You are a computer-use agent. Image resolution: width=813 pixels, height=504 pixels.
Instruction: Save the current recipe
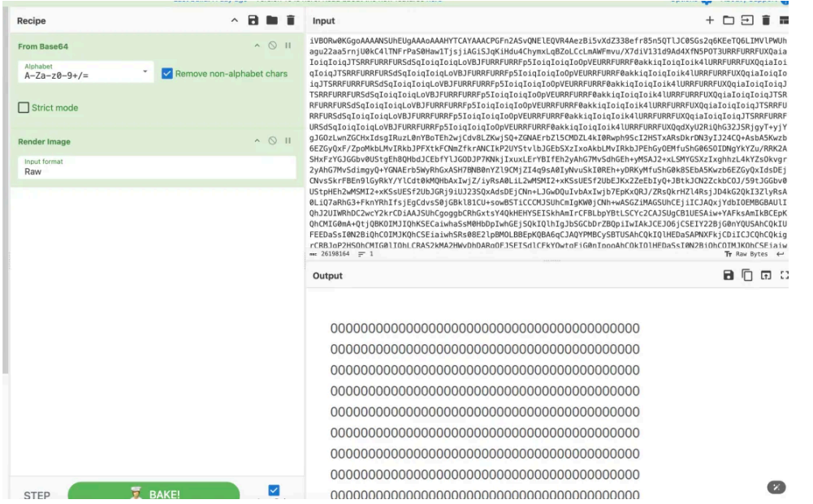pos(253,21)
